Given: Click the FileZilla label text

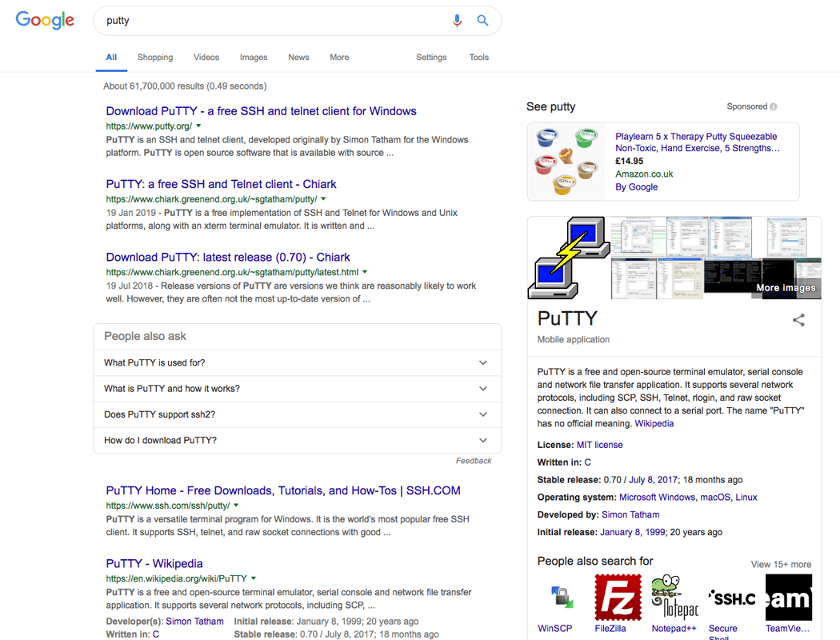Looking at the screenshot, I should click(x=610, y=628).
